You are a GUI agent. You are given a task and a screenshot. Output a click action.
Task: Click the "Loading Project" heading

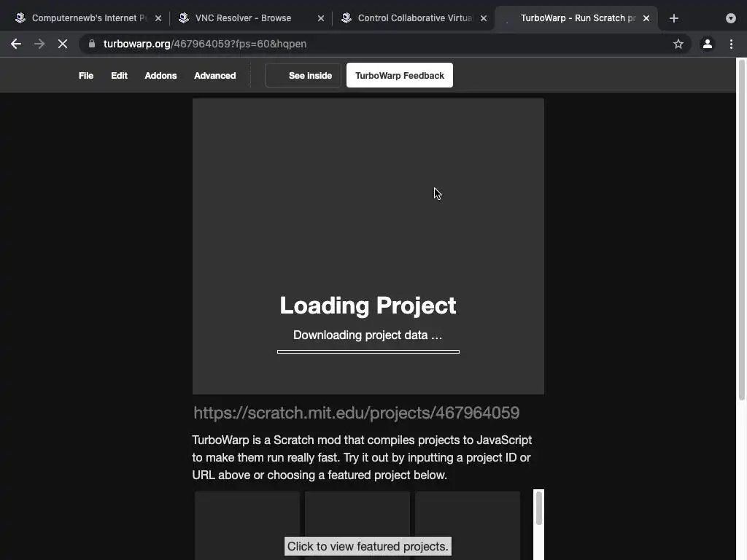click(368, 306)
